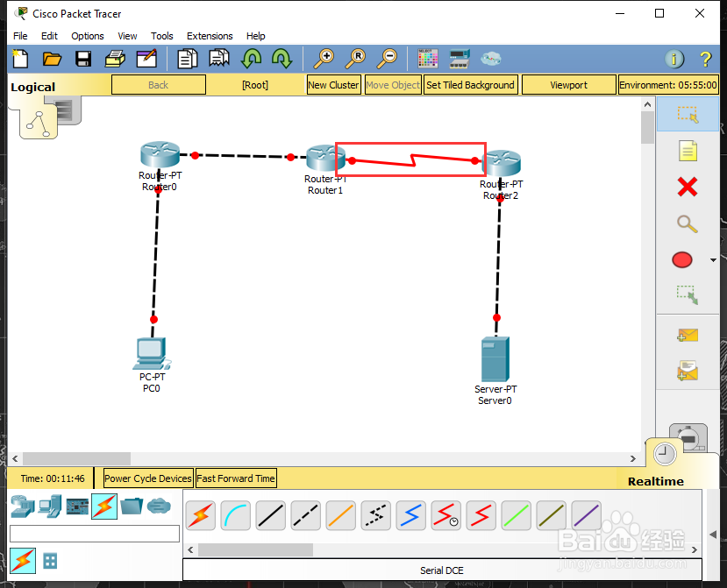Choose the Select tool on right panel
The height and width of the screenshot is (588, 727).
(x=688, y=115)
